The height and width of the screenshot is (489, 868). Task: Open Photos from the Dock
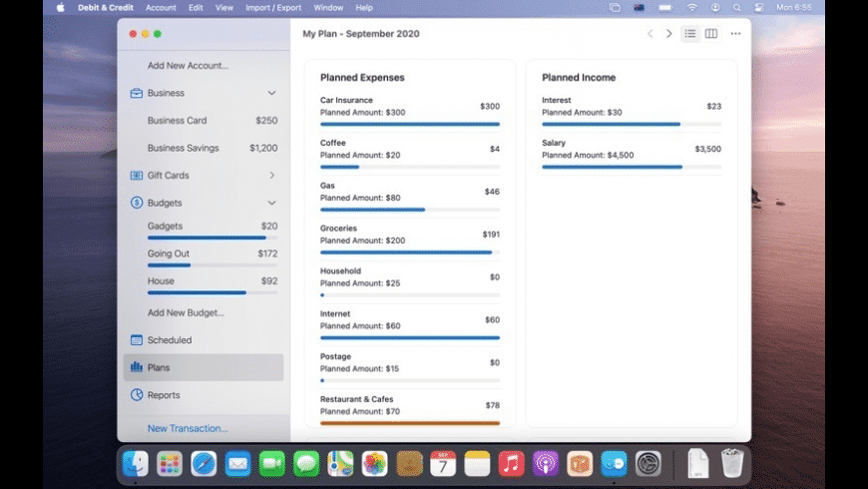[x=375, y=463]
